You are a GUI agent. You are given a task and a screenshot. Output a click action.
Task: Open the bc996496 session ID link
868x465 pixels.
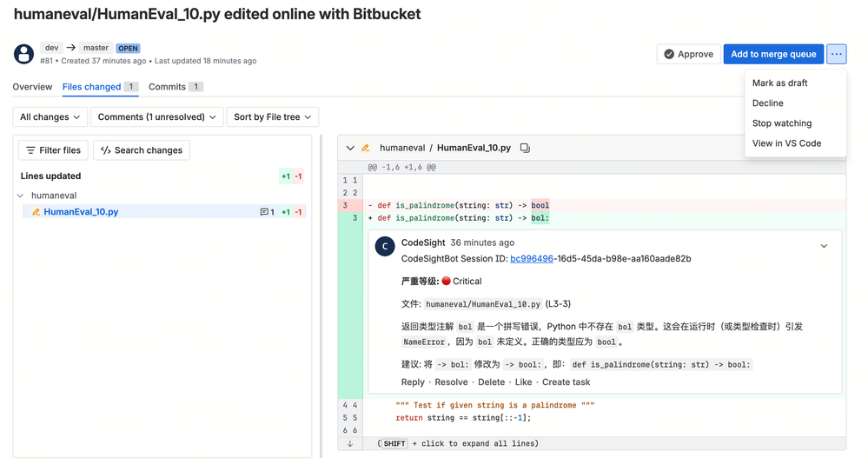pyautogui.click(x=532, y=258)
